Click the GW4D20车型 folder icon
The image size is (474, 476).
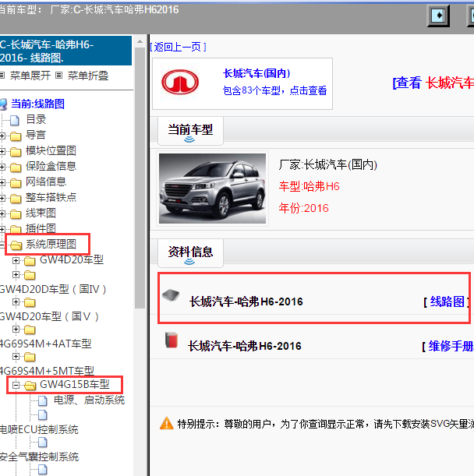[x=30, y=261]
